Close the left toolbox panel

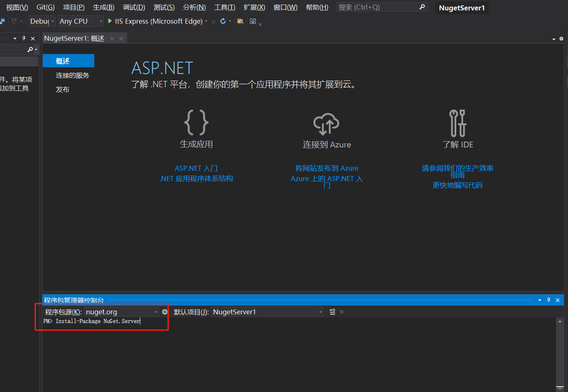pos(33,38)
